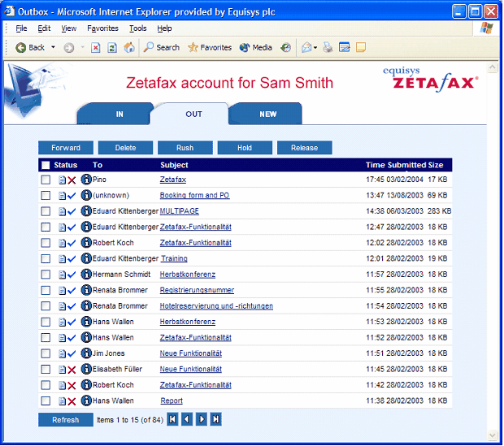The height and width of the screenshot is (446, 504).
Task: Switch to the NEW tab
Action: [267, 115]
